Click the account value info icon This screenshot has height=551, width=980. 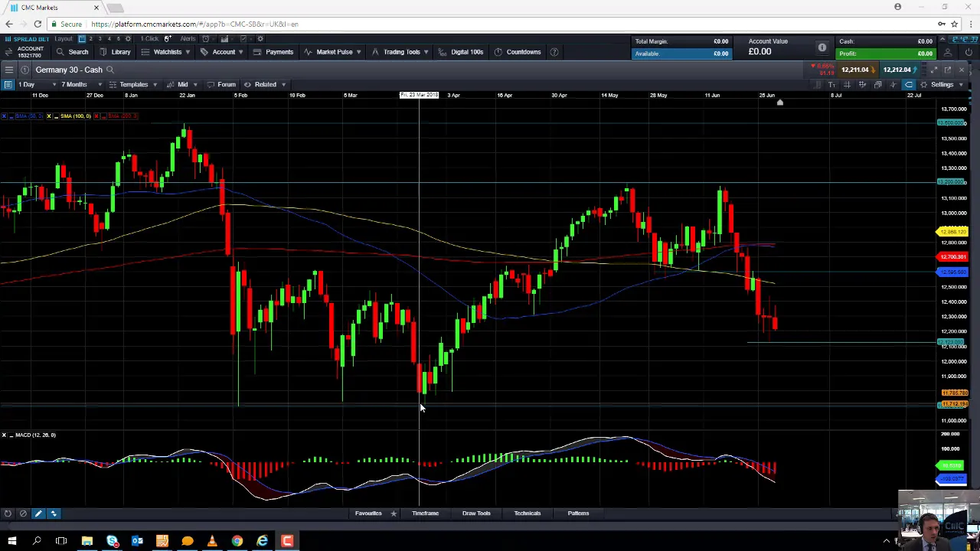click(x=822, y=47)
